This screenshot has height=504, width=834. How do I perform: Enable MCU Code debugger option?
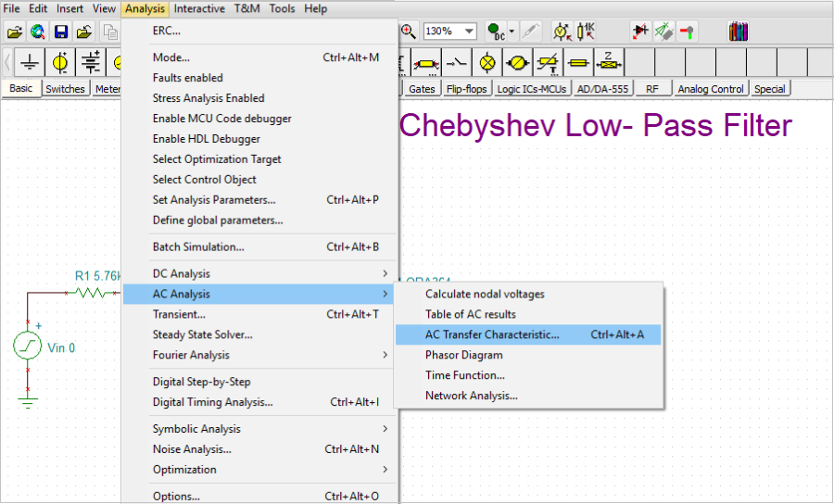click(222, 119)
